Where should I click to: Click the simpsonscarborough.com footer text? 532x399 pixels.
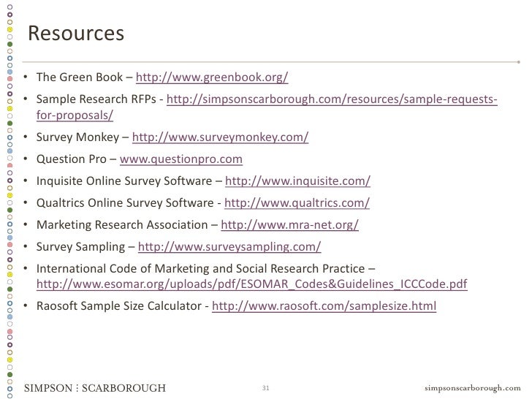click(x=472, y=388)
